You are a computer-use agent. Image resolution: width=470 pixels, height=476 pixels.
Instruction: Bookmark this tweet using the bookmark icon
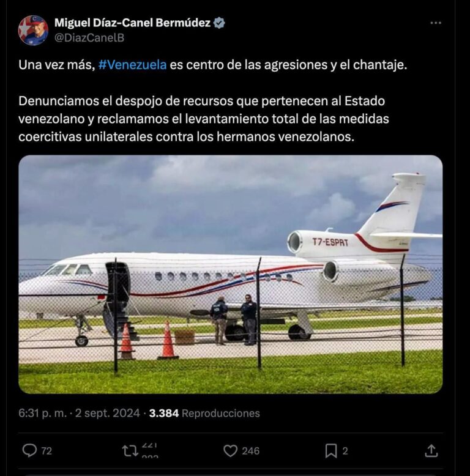[330, 451]
